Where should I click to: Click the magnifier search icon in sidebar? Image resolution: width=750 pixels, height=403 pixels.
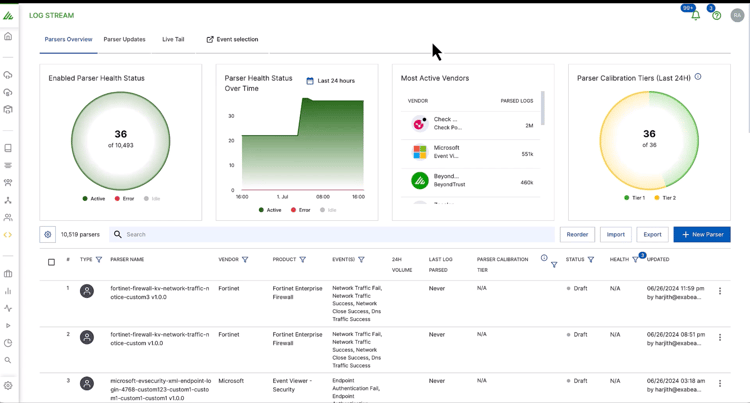tap(8, 360)
